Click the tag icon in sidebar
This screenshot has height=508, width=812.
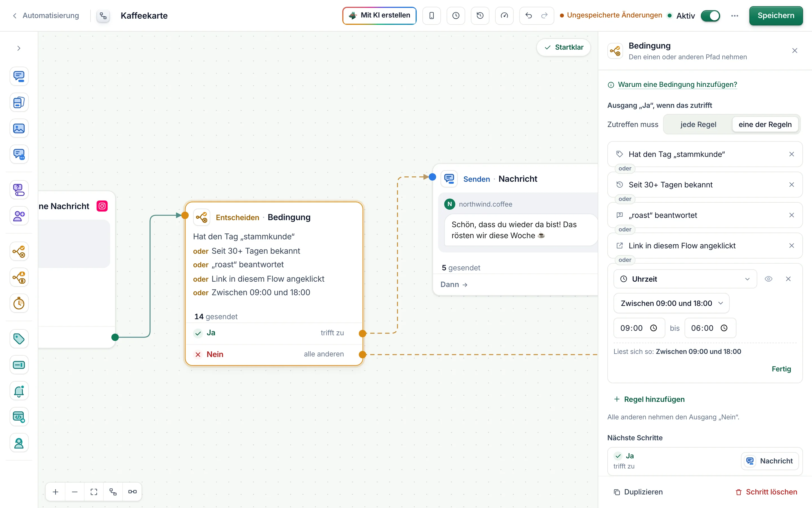pyautogui.click(x=19, y=339)
